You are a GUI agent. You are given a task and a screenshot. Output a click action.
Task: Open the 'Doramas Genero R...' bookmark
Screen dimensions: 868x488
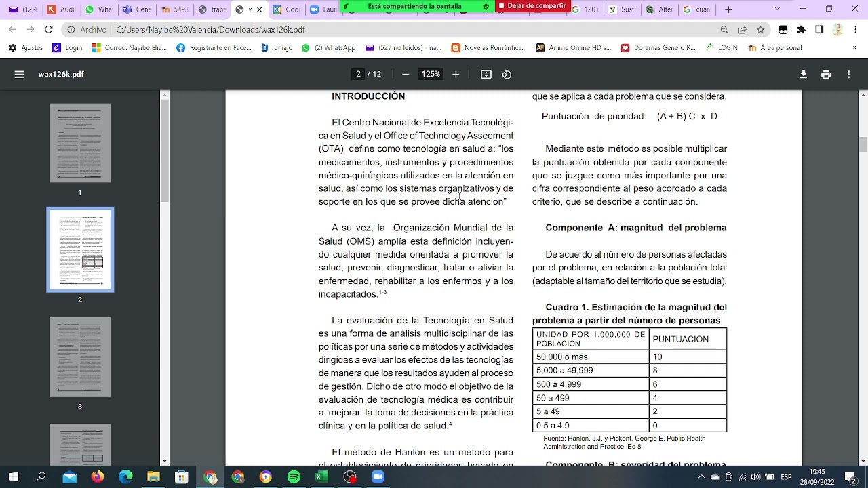[658, 48]
